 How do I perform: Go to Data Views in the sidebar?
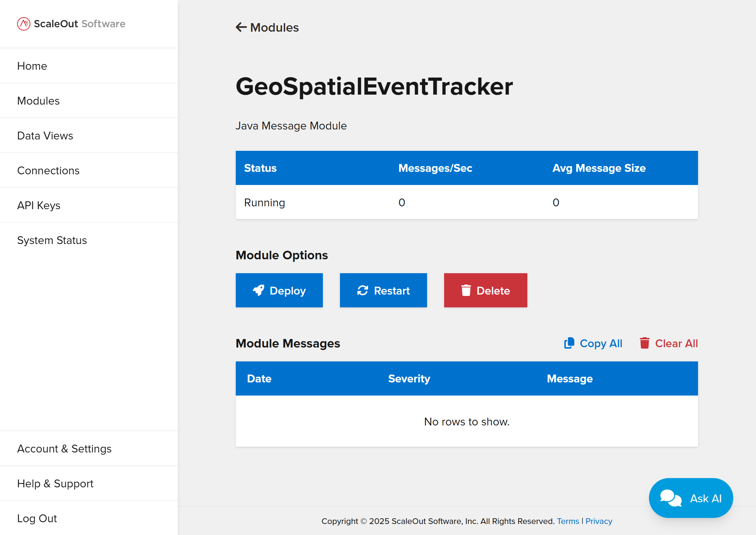pos(45,136)
